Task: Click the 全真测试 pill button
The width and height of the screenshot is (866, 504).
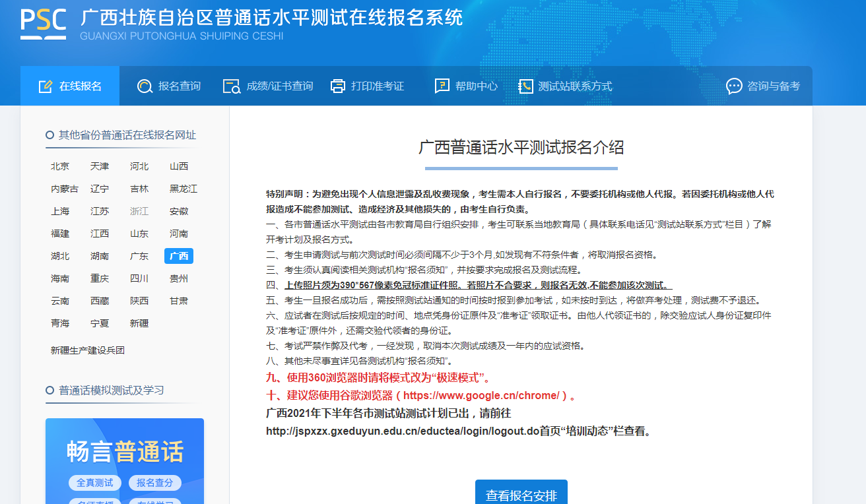Action: pyautogui.click(x=94, y=483)
